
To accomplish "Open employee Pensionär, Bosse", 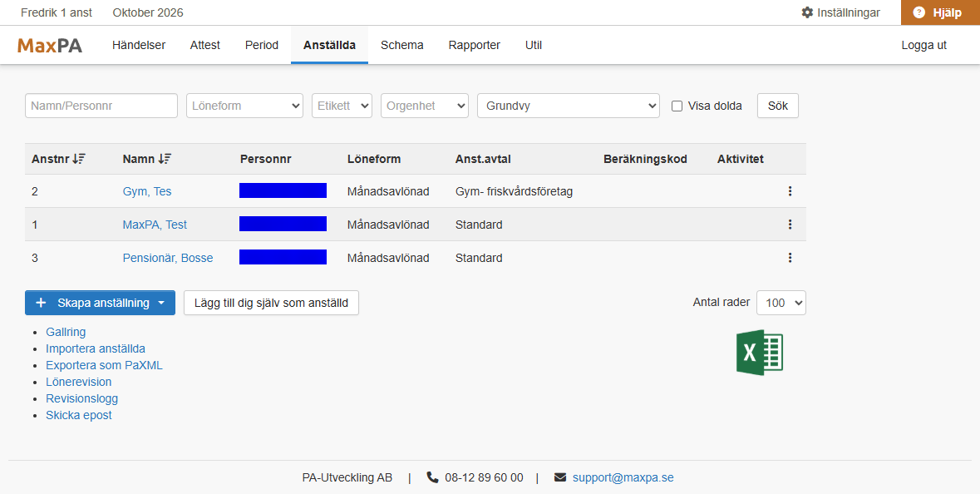I will [168, 258].
